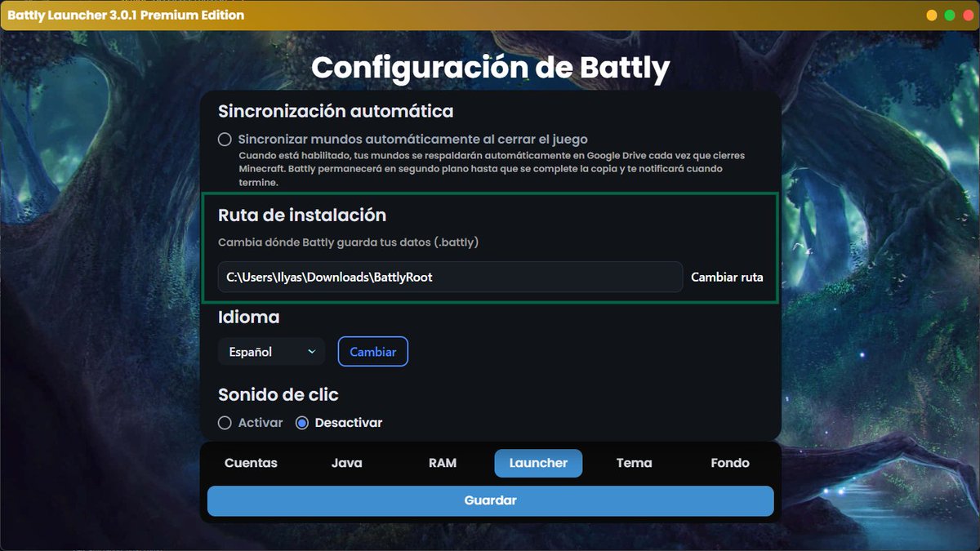Viewport: 980px width, 551px height.
Task: Click the red close window dot
Action: tap(968, 16)
